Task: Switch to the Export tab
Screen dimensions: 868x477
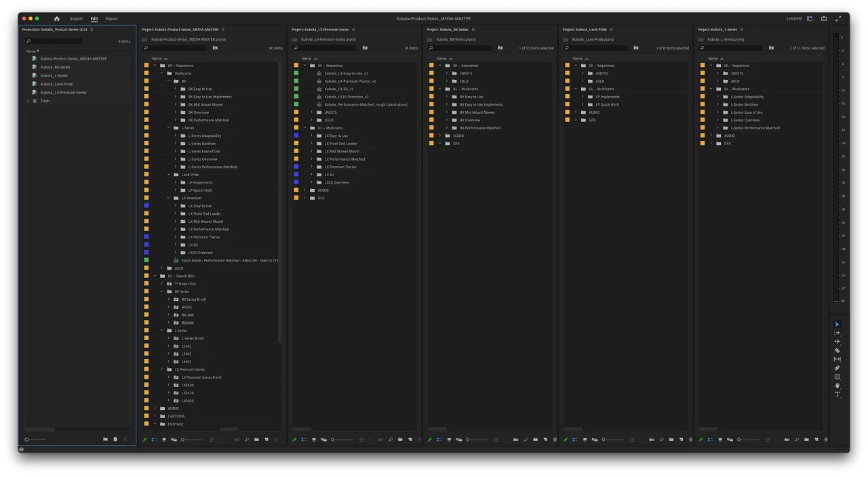Action: click(112, 19)
